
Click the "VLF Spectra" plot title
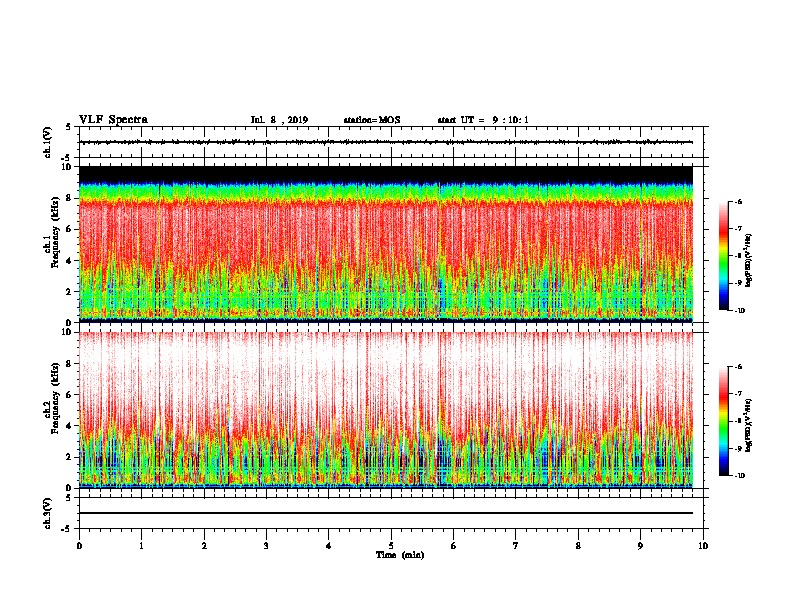tap(113, 120)
